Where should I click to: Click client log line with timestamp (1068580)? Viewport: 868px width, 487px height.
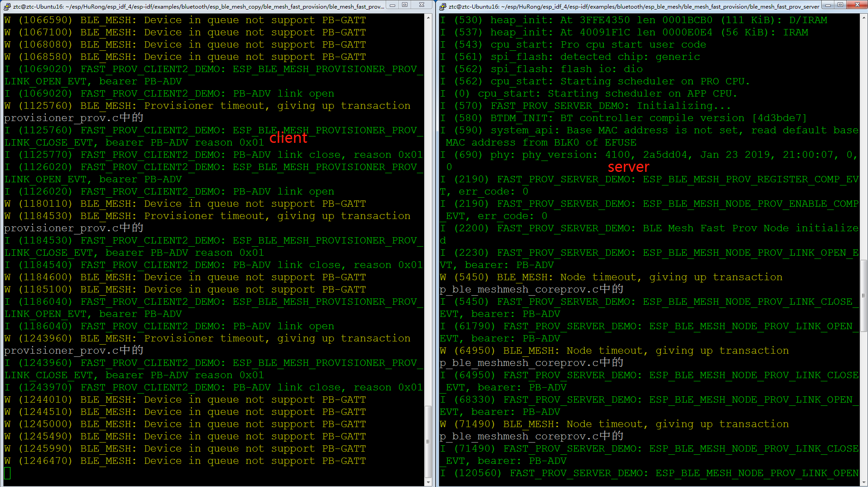pyautogui.click(x=185, y=57)
